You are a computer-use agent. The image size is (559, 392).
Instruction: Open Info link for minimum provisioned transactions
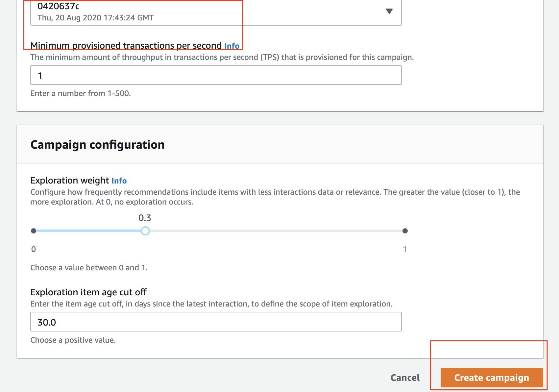pos(232,46)
